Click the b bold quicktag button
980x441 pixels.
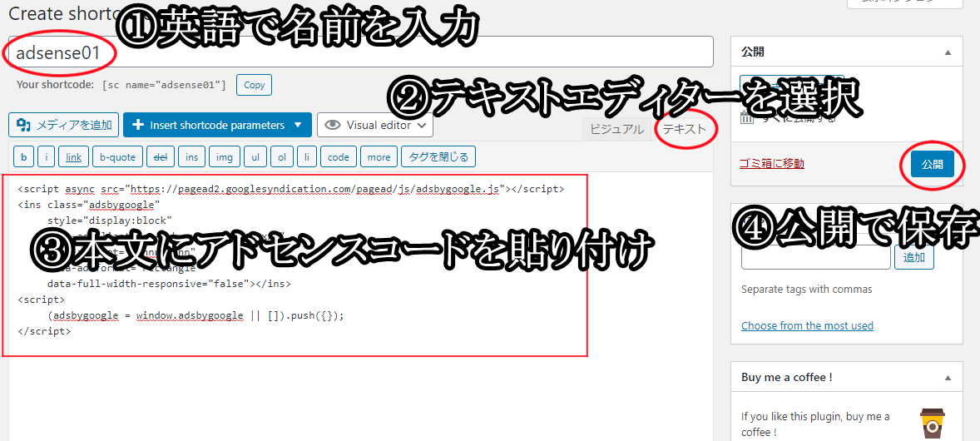pos(23,157)
